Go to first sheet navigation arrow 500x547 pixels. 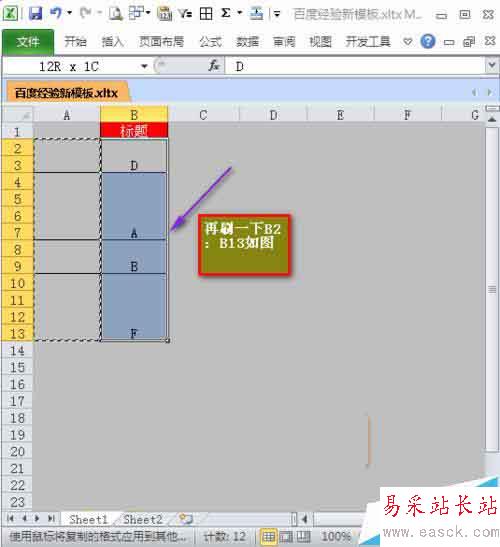click(x=11, y=518)
